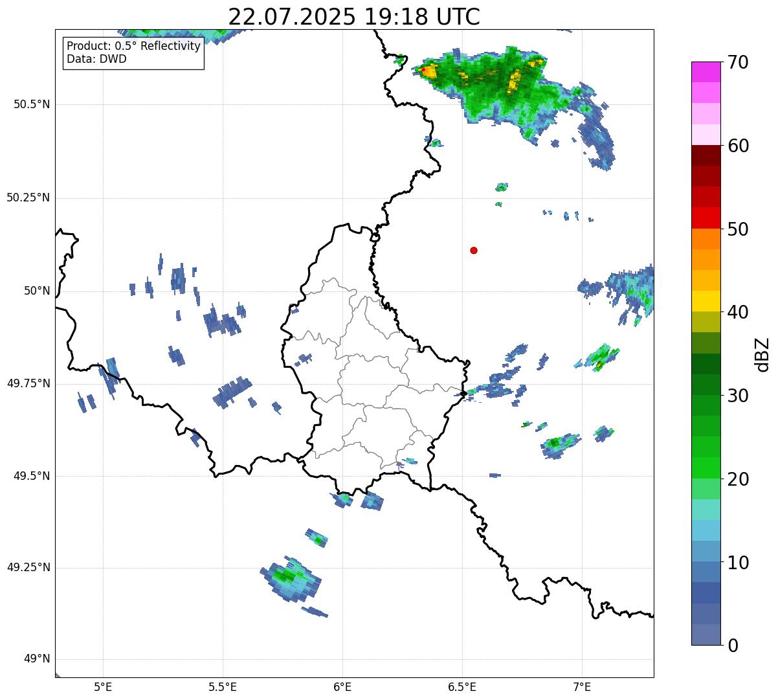
Task: Click the title '22.07.2025 19:18 UTC'
Action: point(354,16)
